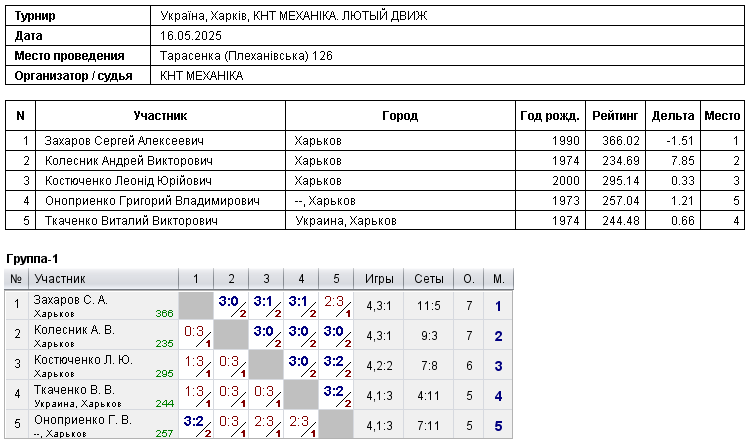750x444 pixels.
Task: Click birth year 1973
Action: coord(565,201)
